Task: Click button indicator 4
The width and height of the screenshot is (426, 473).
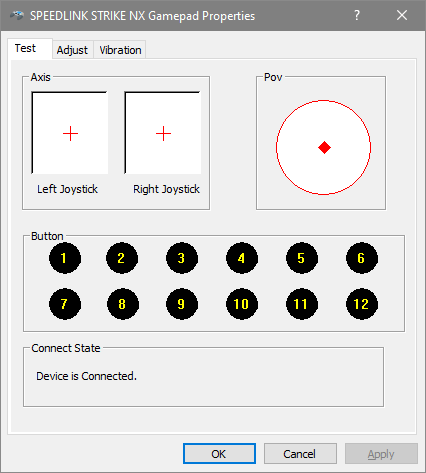Action: pyautogui.click(x=242, y=258)
